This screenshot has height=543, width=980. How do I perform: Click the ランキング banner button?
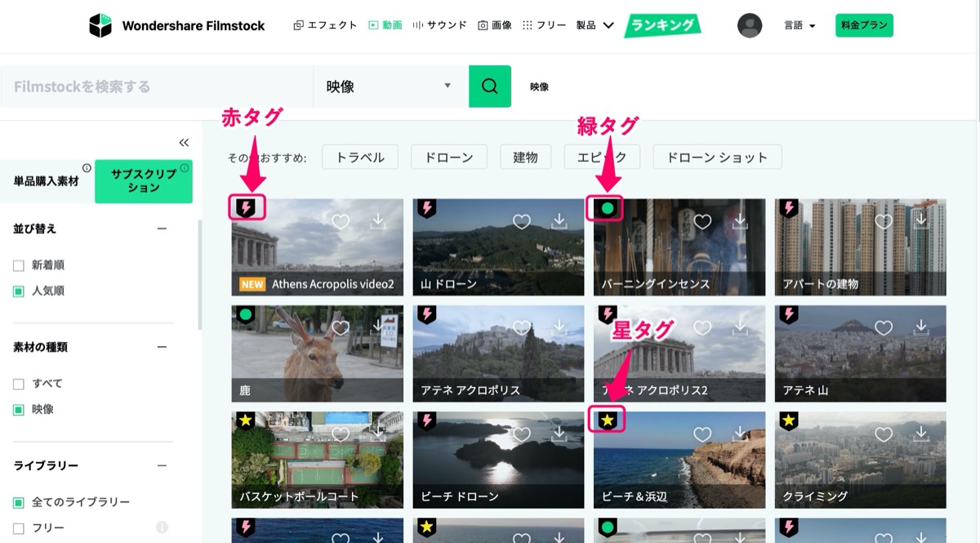pyautogui.click(x=663, y=25)
